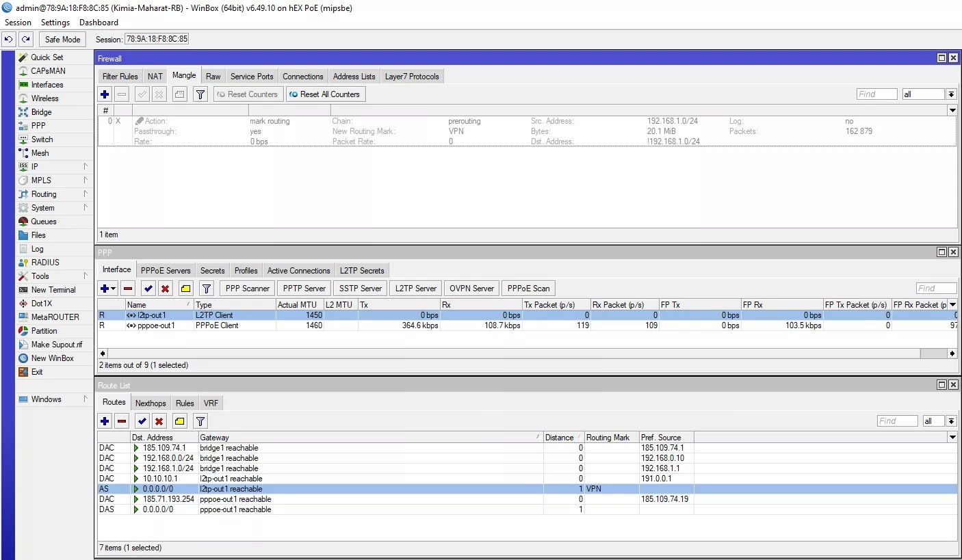The height and width of the screenshot is (560, 962).
Task: Click the Route List Find field
Action: pyautogui.click(x=897, y=421)
